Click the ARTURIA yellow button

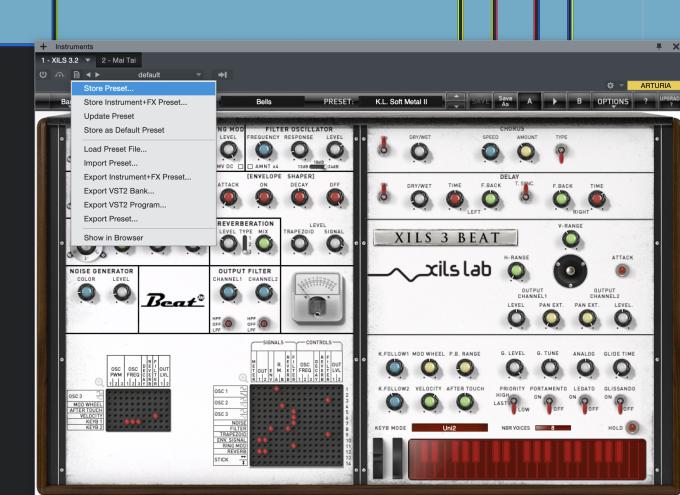coord(655,85)
